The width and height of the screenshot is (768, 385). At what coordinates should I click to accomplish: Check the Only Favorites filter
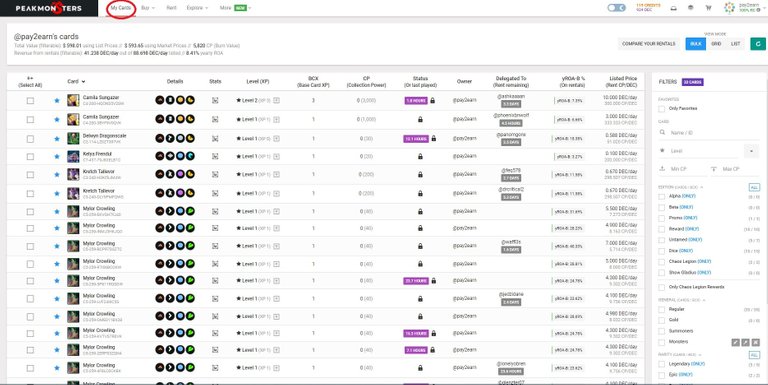point(662,108)
